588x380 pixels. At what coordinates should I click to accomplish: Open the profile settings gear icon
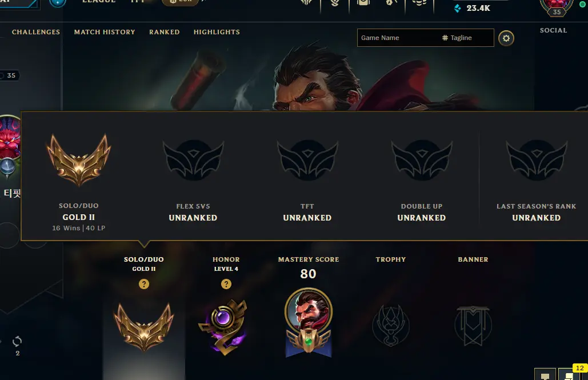pos(506,38)
